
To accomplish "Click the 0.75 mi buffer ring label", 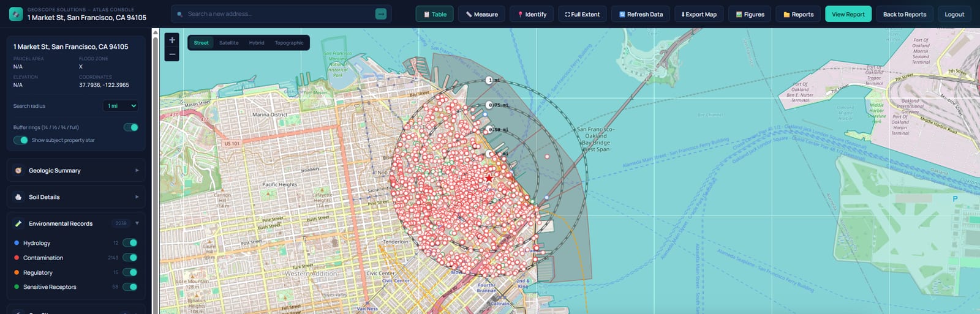I will pos(496,105).
